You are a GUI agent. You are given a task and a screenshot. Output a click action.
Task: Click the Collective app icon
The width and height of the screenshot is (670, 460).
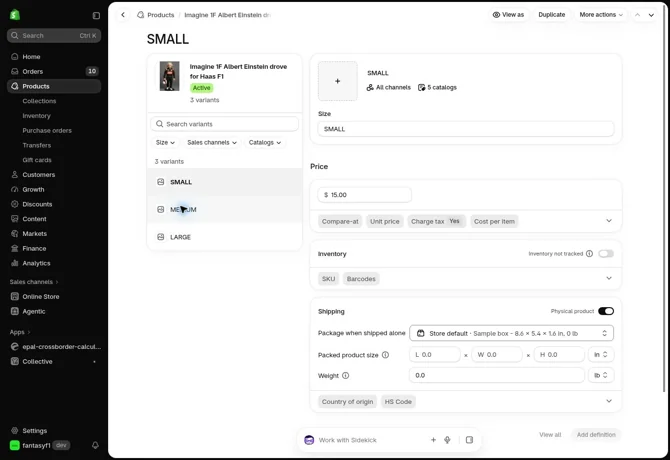tap(15, 361)
